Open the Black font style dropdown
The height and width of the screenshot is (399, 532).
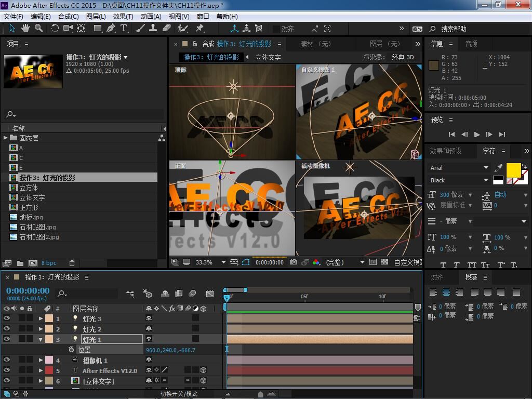(x=459, y=180)
